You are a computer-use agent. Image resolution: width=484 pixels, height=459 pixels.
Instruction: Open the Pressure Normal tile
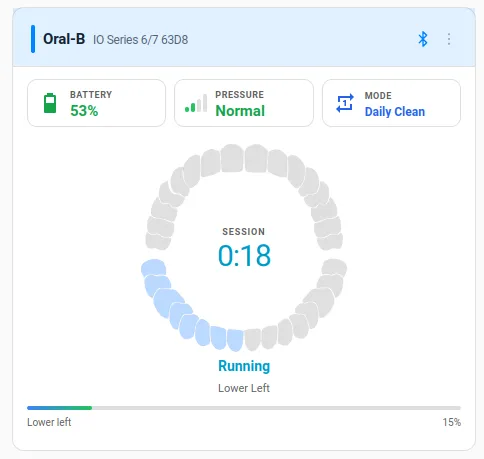[x=244, y=103]
